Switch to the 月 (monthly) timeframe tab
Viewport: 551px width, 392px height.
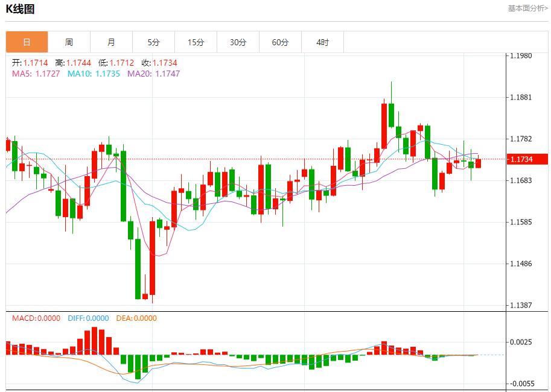point(110,42)
